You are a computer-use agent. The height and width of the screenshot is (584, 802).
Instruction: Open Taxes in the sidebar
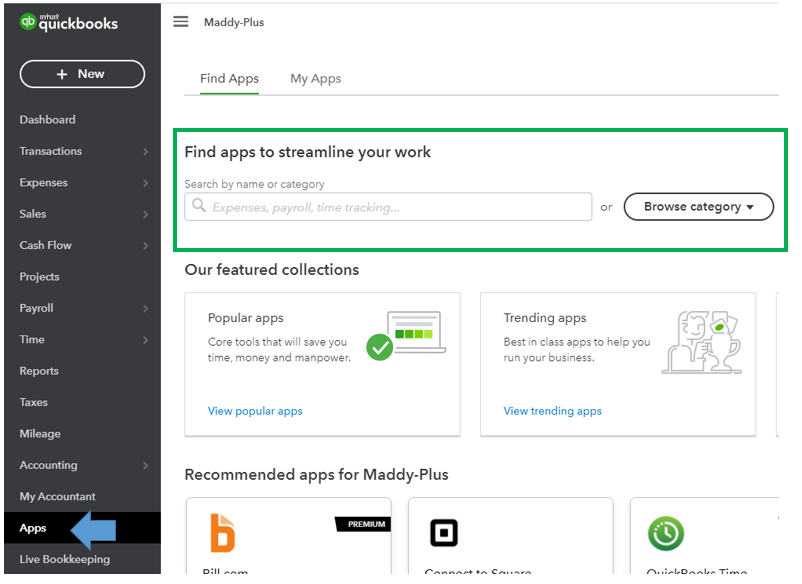click(33, 402)
